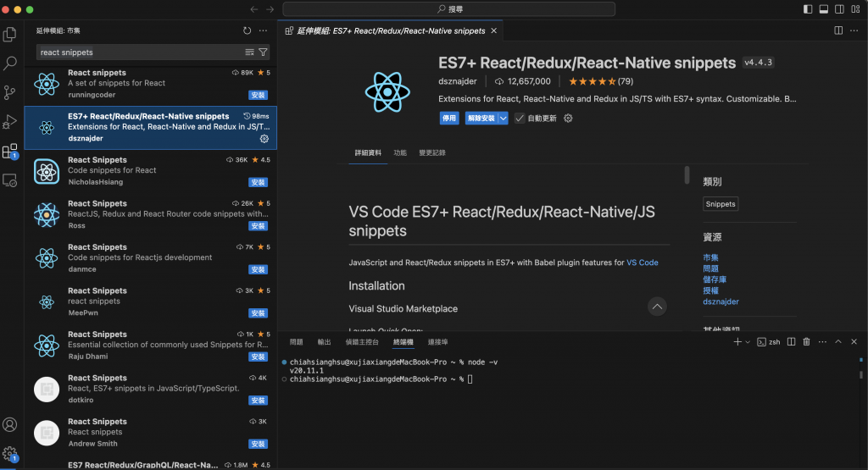The width and height of the screenshot is (868, 470).
Task: Install React snippets by runningcoder
Action: point(258,95)
